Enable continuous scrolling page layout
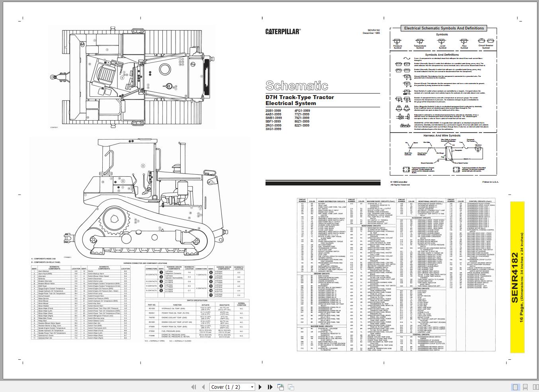Image resolution: width=539 pixels, height=392 pixels. click(525, 387)
